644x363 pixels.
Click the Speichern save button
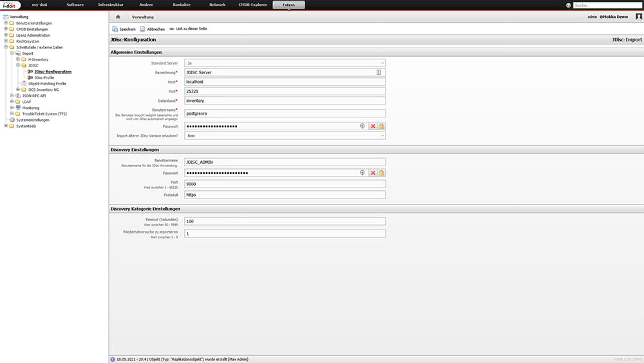point(124,29)
